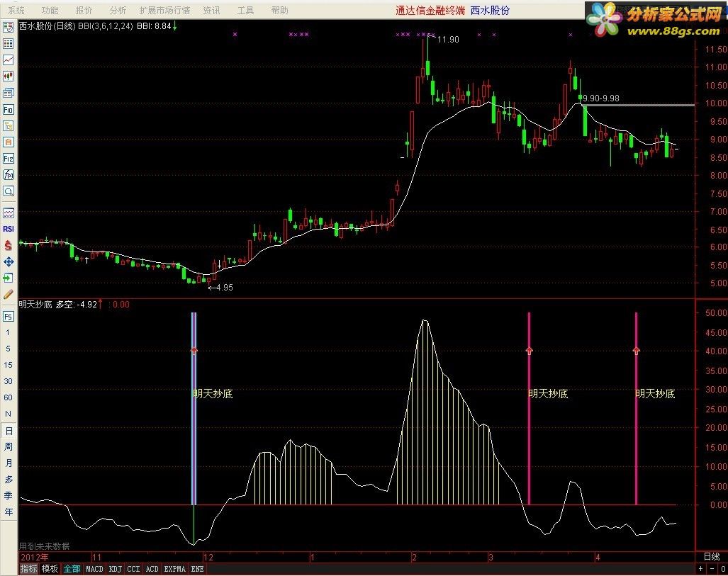Switch to 周 weekly period
The height and width of the screenshot is (576, 728).
(9, 446)
